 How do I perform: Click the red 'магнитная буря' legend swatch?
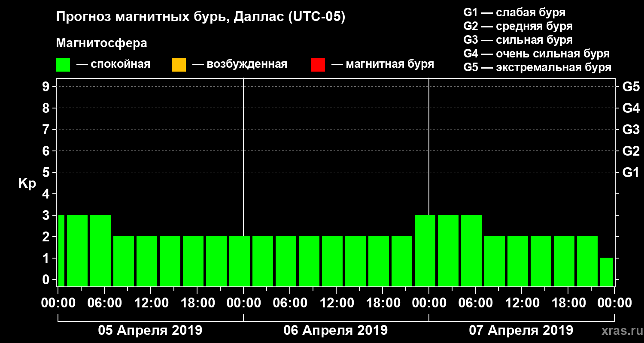point(318,65)
